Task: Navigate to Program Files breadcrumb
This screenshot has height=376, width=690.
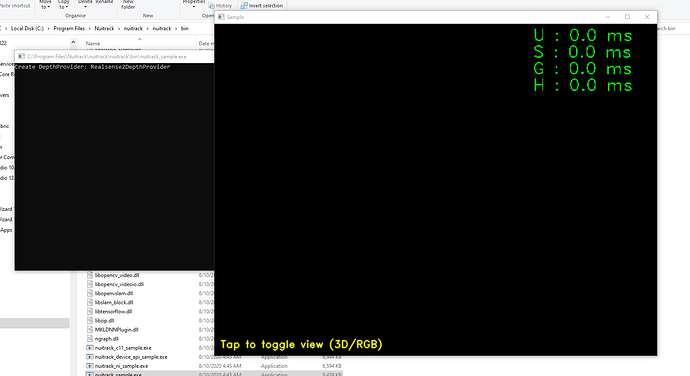Action: (x=69, y=28)
